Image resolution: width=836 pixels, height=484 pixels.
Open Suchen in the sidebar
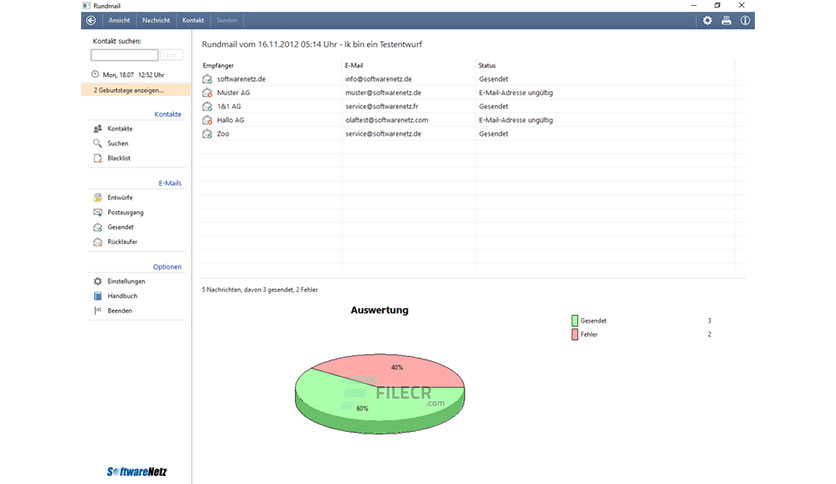pyautogui.click(x=118, y=143)
